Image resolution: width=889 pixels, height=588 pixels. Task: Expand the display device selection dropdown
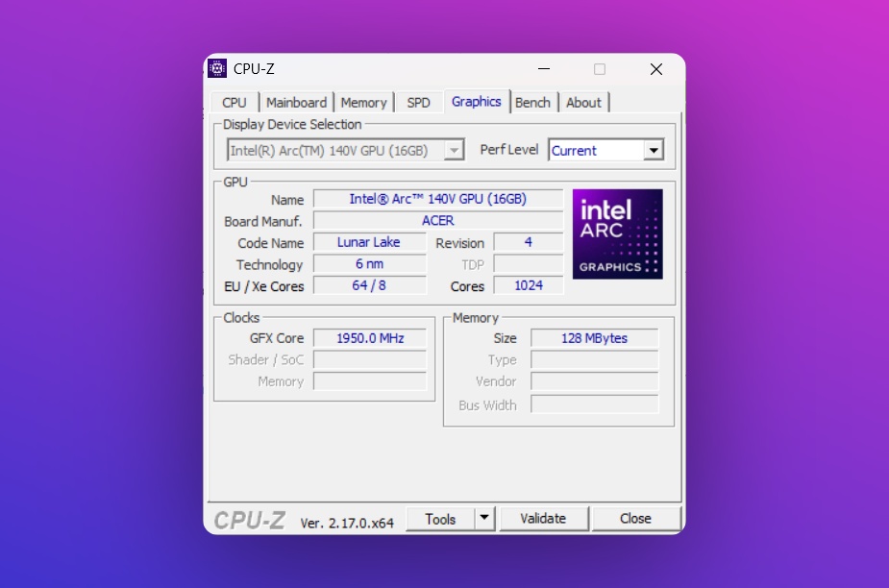coord(454,151)
